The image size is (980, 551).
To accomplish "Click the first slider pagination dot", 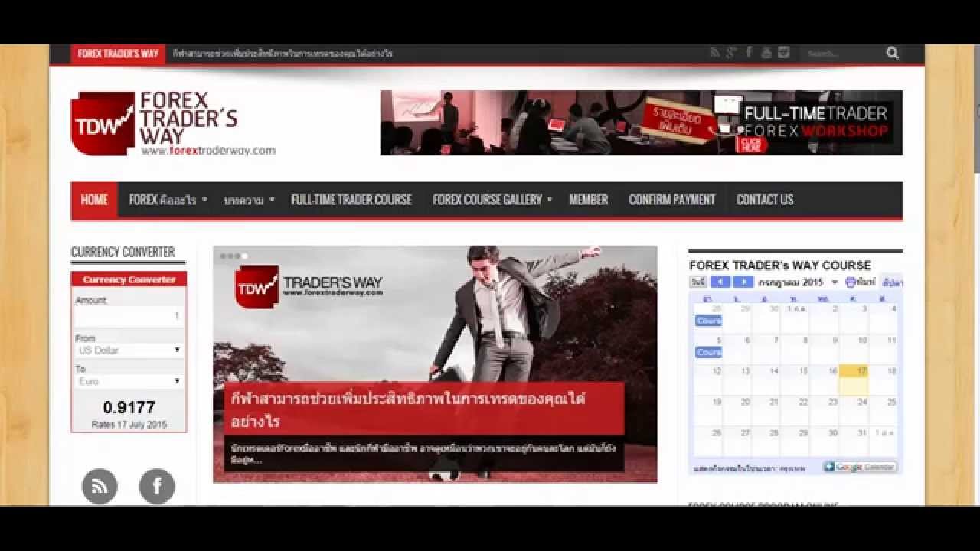I will click(x=223, y=256).
